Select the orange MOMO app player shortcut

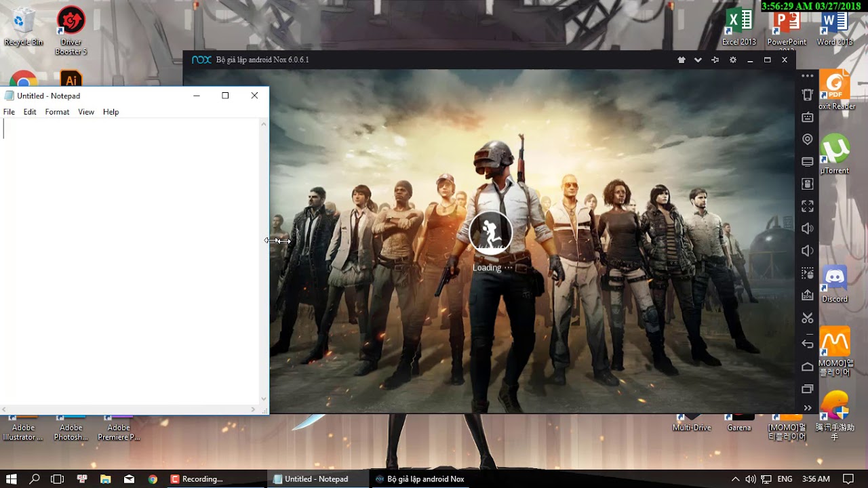click(x=835, y=352)
